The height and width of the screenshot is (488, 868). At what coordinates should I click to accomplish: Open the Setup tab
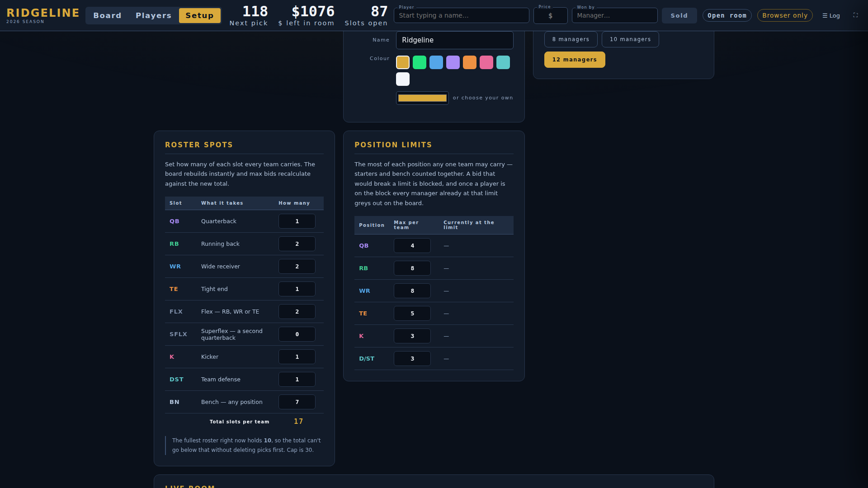tap(200, 15)
